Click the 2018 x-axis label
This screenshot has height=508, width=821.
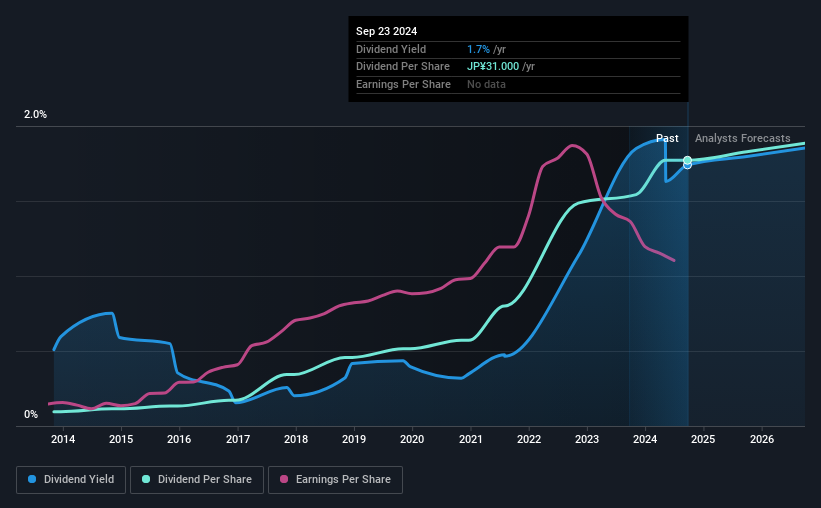[x=296, y=439]
